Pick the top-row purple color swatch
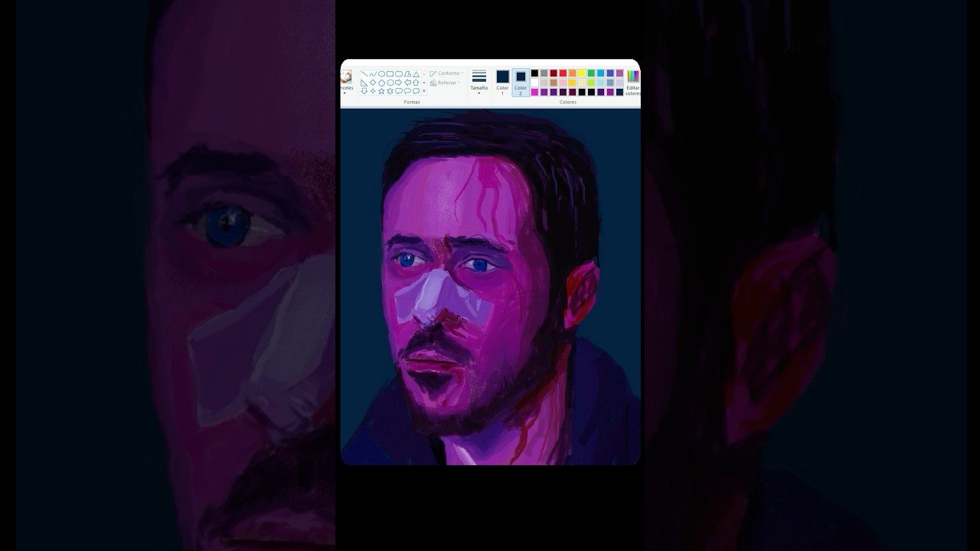980x551 pixels. [x=619, y=73]
